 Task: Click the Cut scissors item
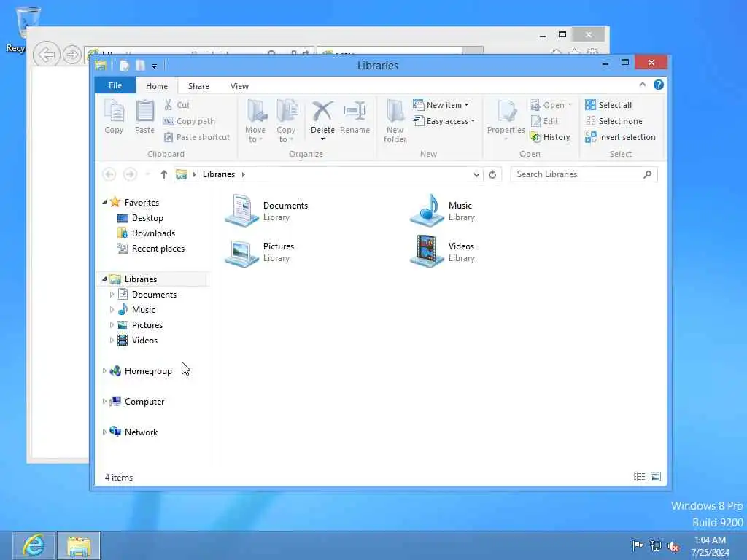coord(177,105)
